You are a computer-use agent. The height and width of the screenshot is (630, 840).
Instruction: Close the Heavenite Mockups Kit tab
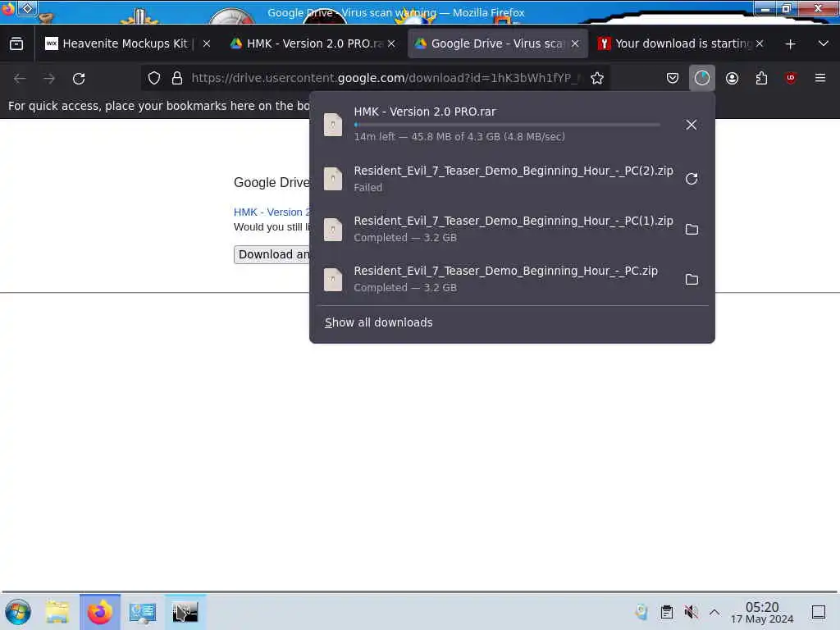point(207,44)
